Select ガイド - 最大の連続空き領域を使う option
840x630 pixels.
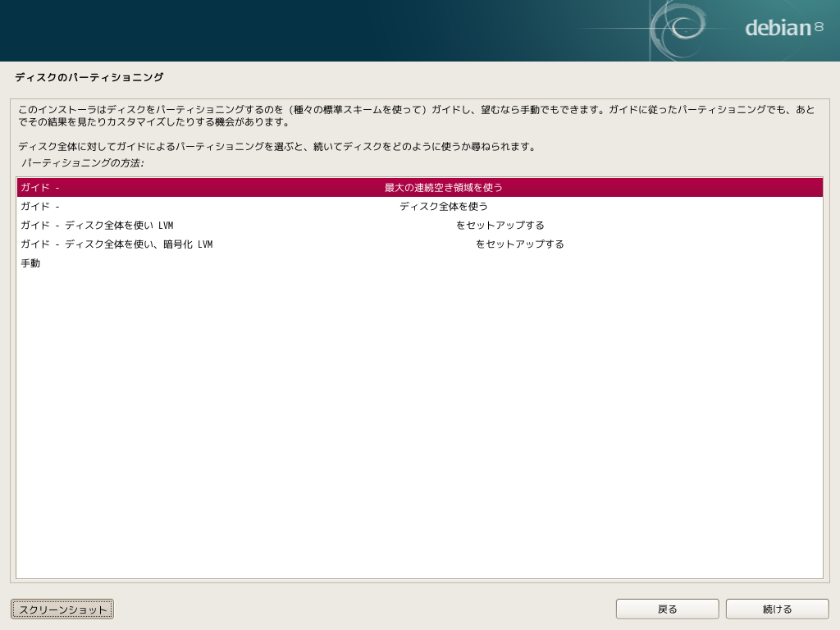point(419,188)
